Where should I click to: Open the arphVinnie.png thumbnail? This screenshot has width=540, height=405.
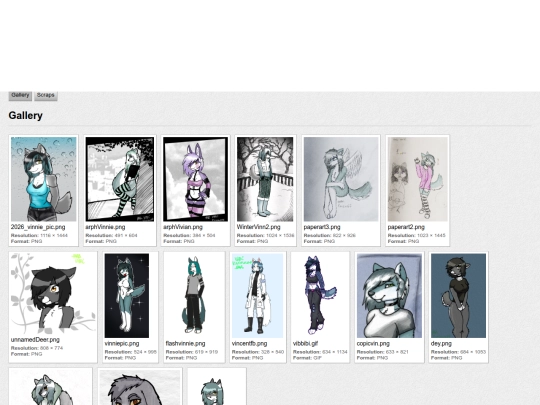[x=120, y=179]
